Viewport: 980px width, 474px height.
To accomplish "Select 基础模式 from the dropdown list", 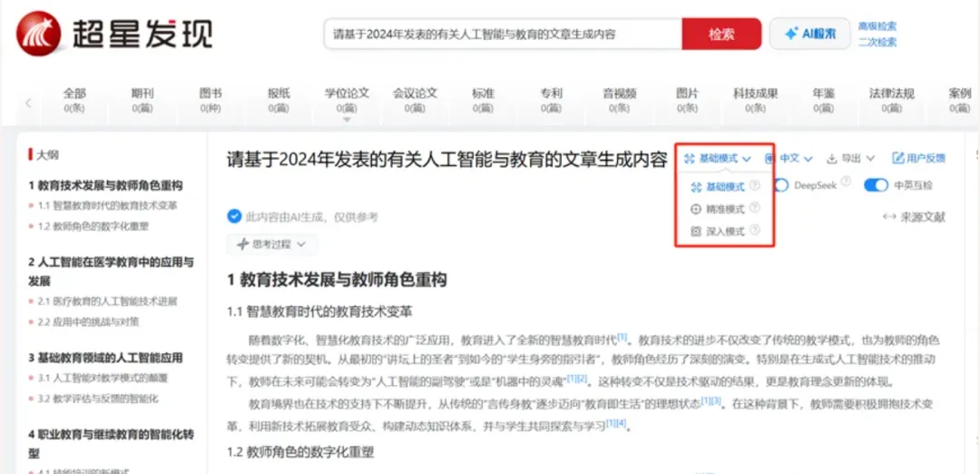I will pyautogui.click(x=725, y=186).
